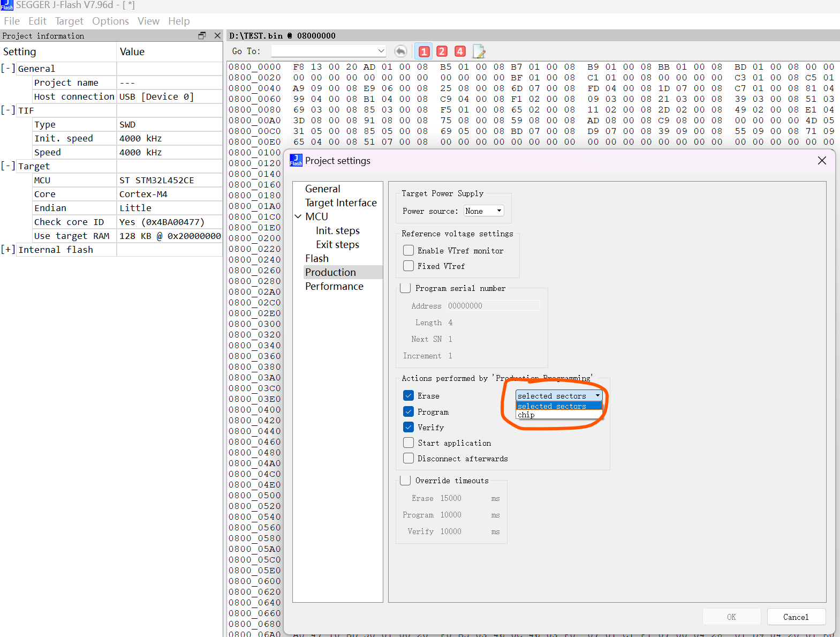The image size is (840, 637).
Task: Select General settings page in dialog
Action: [322, 189]
